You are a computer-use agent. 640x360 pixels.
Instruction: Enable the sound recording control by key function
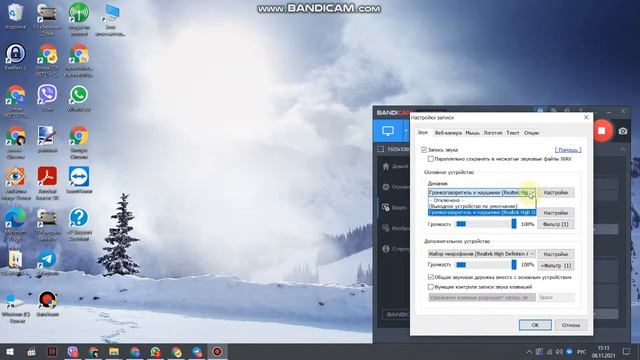coord(431,287)
